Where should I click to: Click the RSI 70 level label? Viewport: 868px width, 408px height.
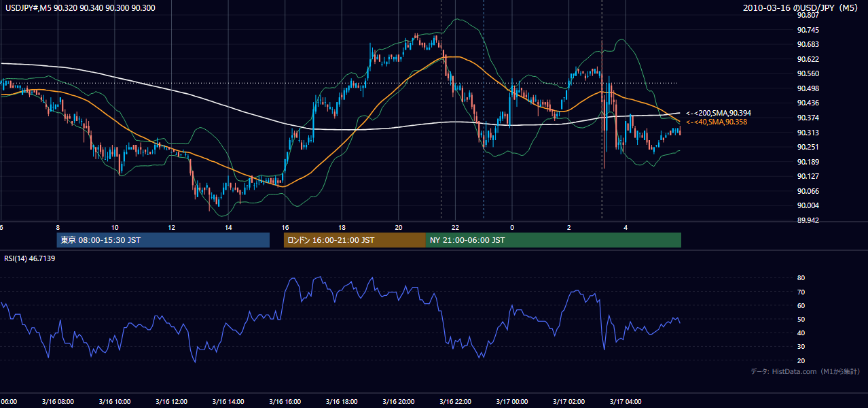[801, 292]
